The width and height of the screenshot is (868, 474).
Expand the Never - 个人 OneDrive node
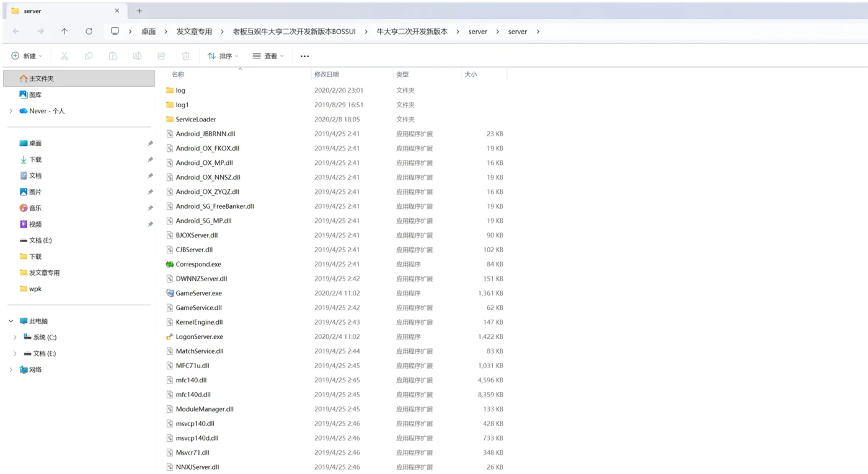coord(11,111)
